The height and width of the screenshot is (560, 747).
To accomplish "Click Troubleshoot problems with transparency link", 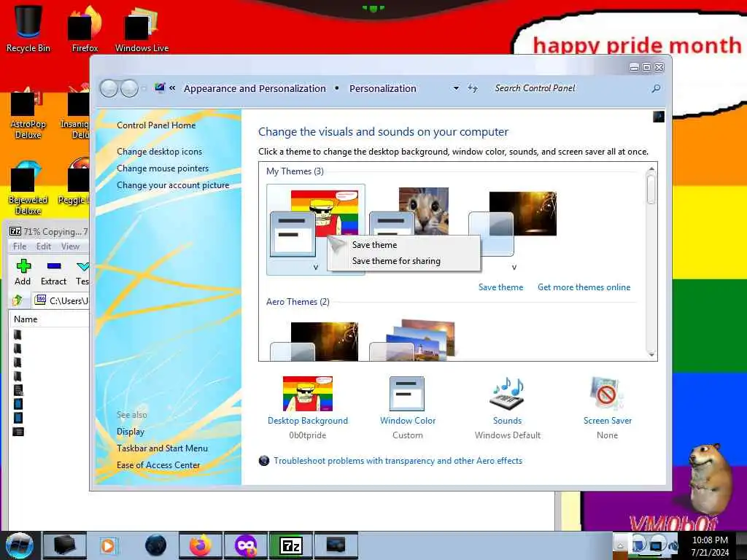I will (x=398, y=461).
